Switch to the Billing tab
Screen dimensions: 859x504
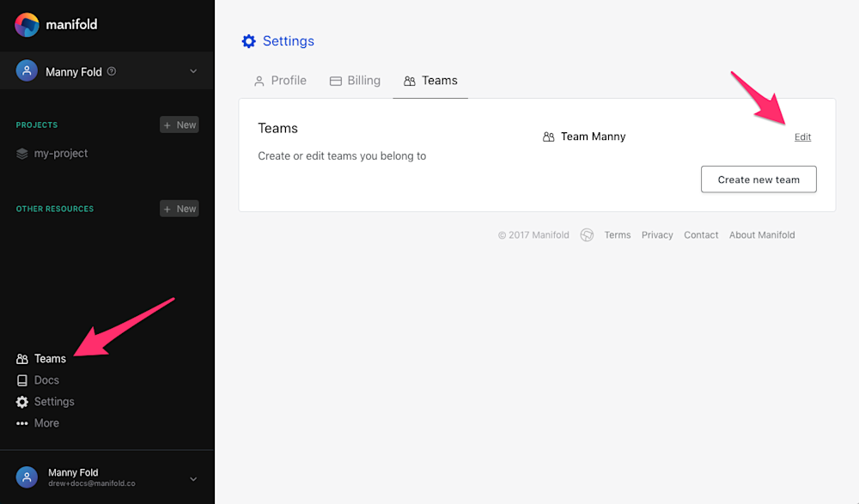[x=355, y=81]
